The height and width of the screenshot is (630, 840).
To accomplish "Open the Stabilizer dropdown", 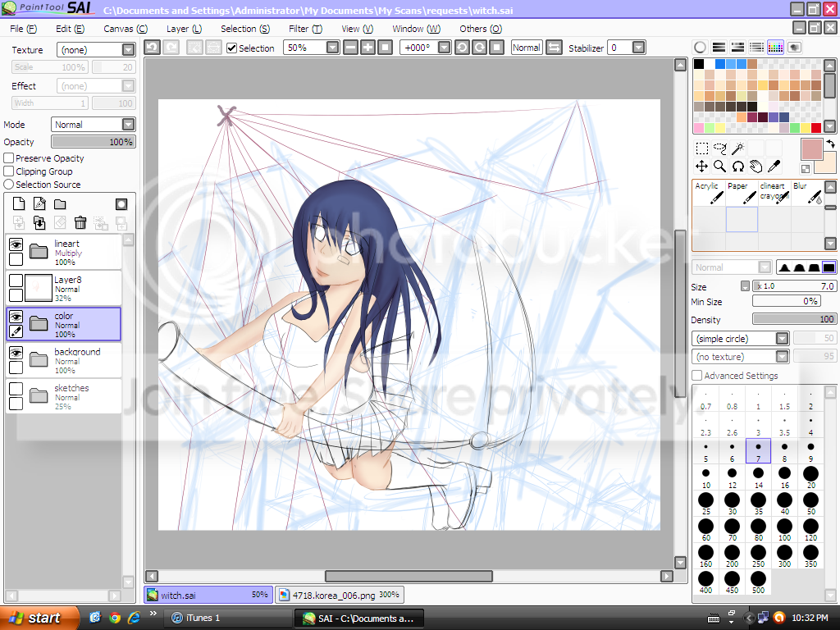I will coord(638,48).
